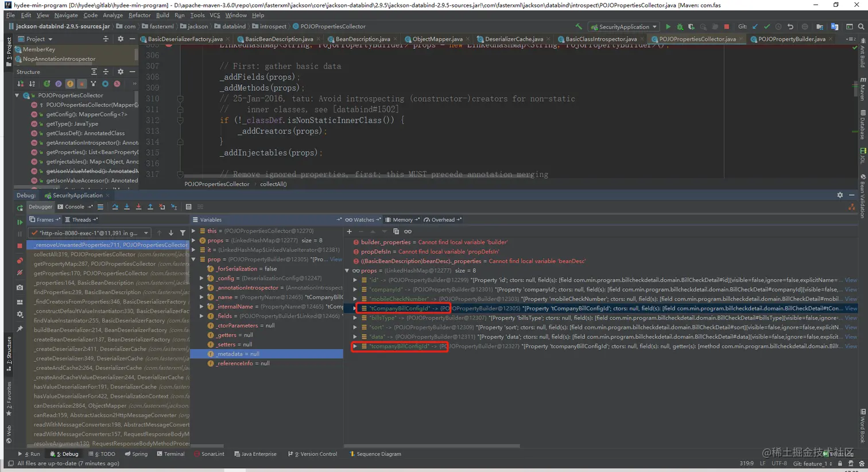This screenshot has height=472, width=868.
Task: Collapse POJOPropertiesCollector node in Structure tree
Action: 17,95
